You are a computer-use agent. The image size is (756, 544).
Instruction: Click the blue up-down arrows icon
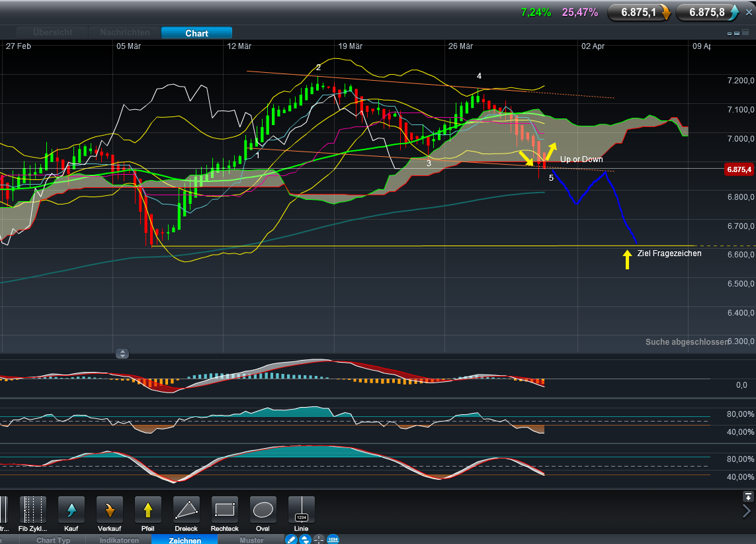pyautogui.click(x=305, y=539)
